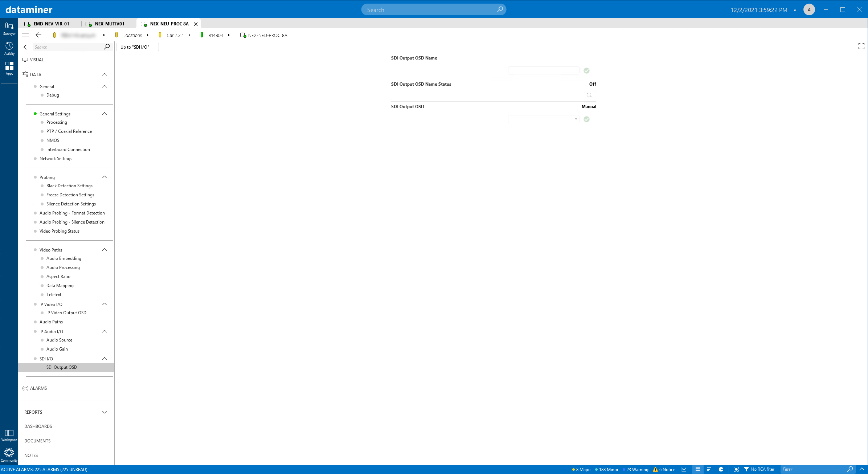This screenshot has width=868, height=474.
Task: Collapse the General Settings group
Action: click(105, 114)
